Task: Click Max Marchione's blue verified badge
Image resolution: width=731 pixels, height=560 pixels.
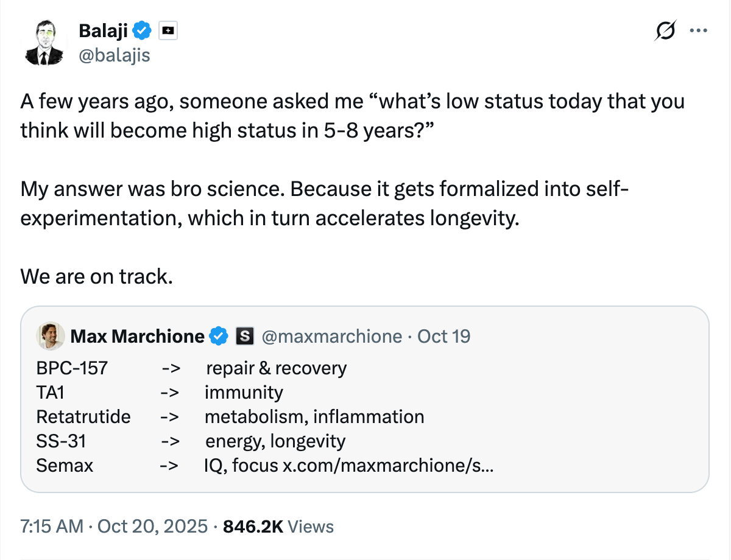Action: 219,336
